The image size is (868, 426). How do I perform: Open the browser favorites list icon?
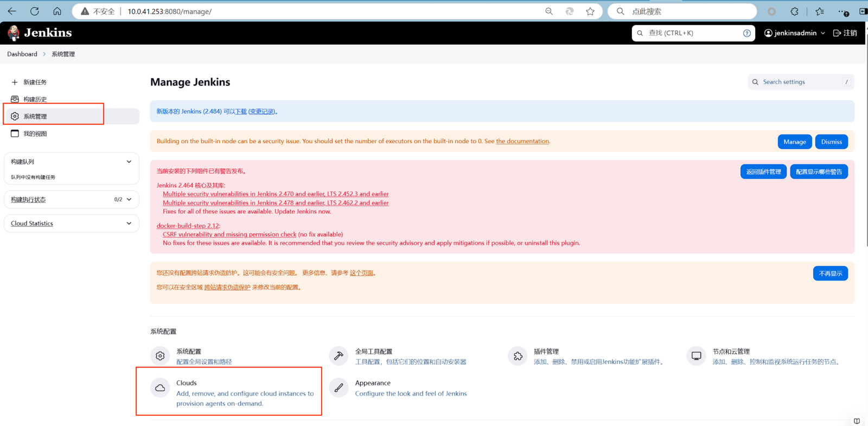[x=820, y=11]
